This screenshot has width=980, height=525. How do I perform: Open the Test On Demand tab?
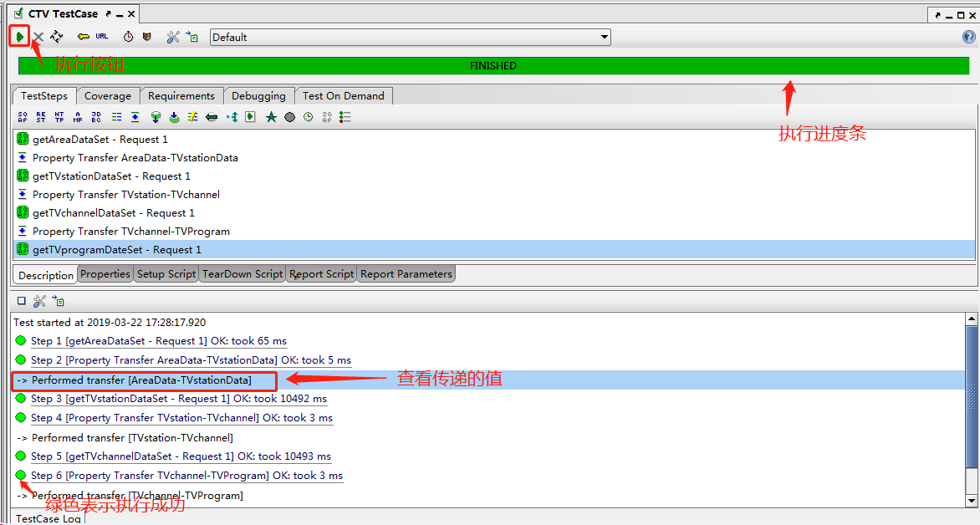tap(344, 95)
